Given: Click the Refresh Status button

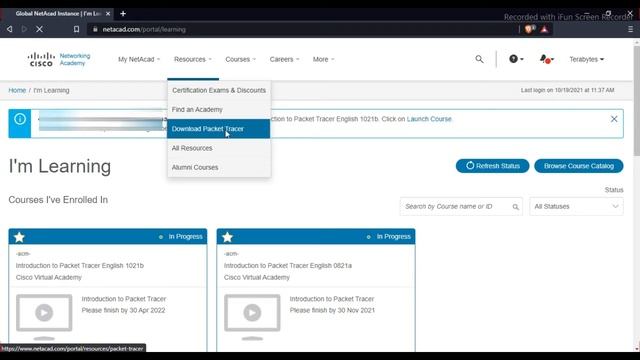Looking at the screenshot, I should click(x=492, y=166).
